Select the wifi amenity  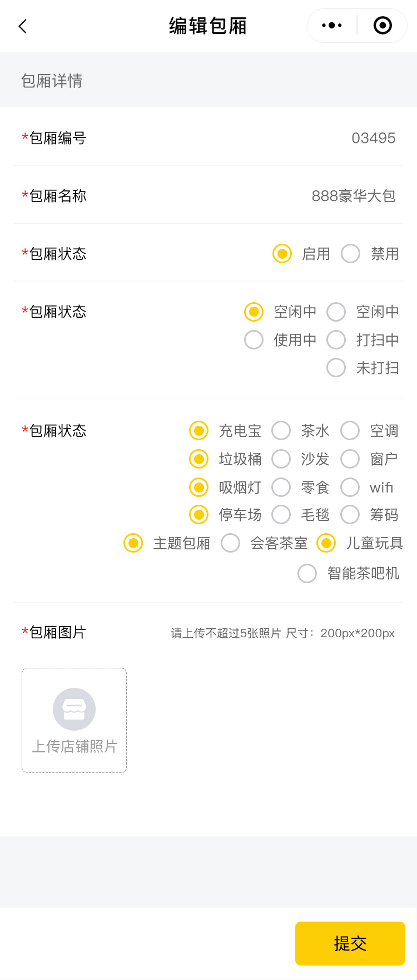(x=350, y=487)
